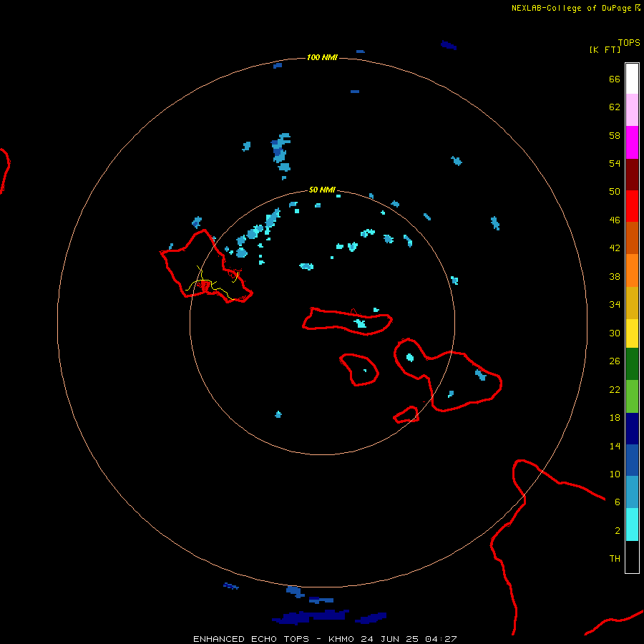The image size is (644, 644).
Task: Click the TOPS legend title
Action: click(x=629, y=42)
